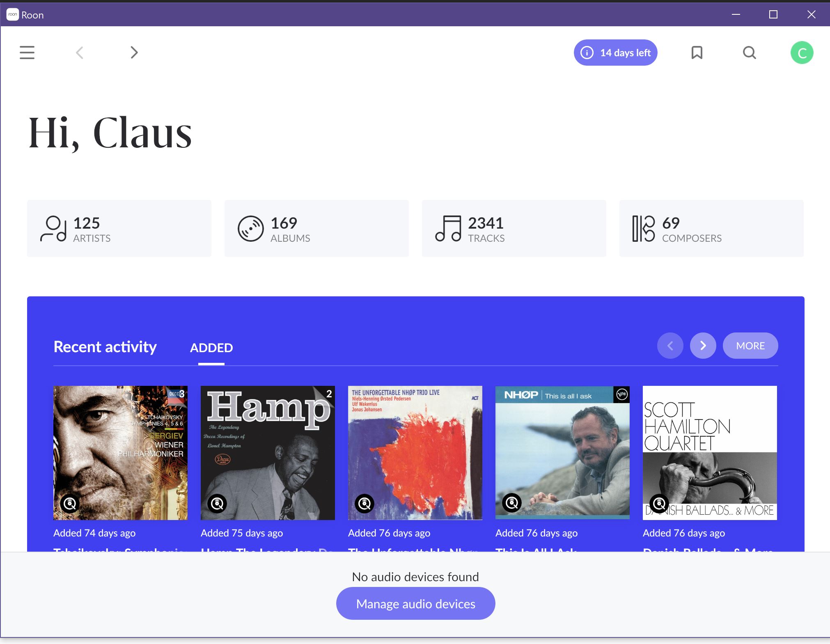Maximize the Roon window
This screenshot has height=644, width=830.
(773, 14)
